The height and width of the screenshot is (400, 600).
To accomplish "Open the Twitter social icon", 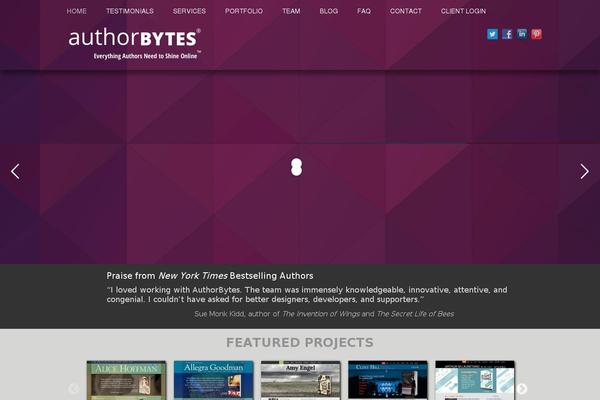I will (492, 34).
